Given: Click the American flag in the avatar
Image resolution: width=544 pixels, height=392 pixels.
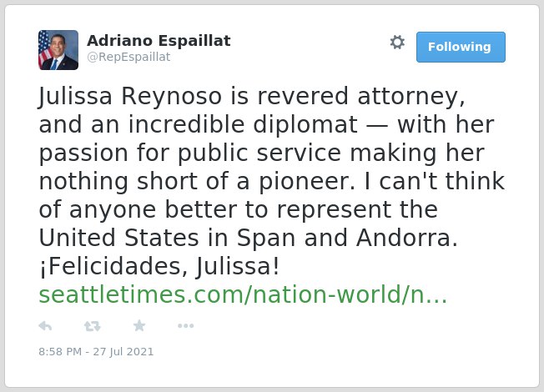Looking at the screenshot, I should (44, 48).
